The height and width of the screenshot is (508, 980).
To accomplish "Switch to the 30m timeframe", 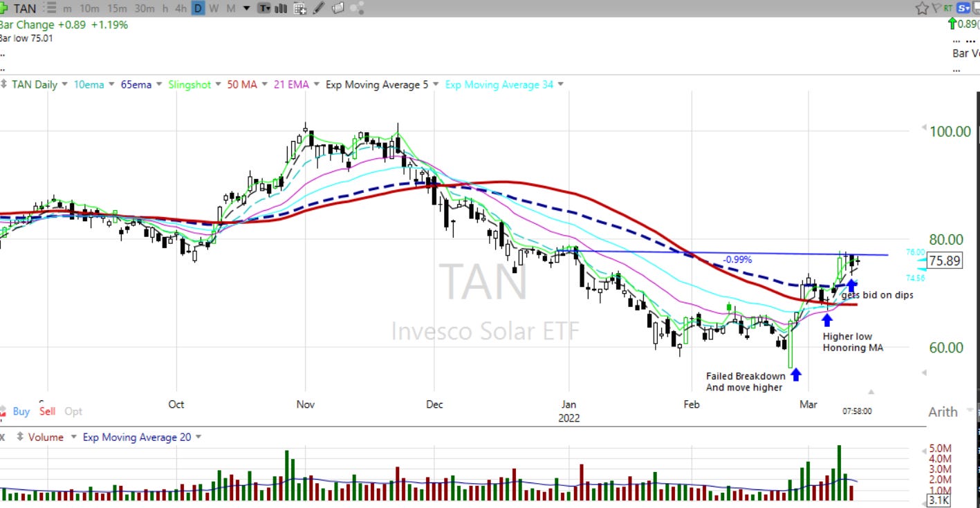I will tap(145, 9).
